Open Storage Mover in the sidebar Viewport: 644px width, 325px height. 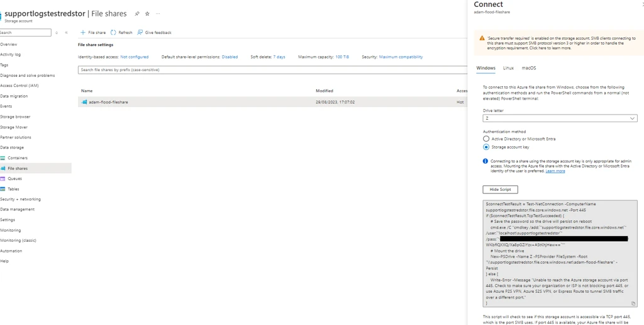coord(14,127)
